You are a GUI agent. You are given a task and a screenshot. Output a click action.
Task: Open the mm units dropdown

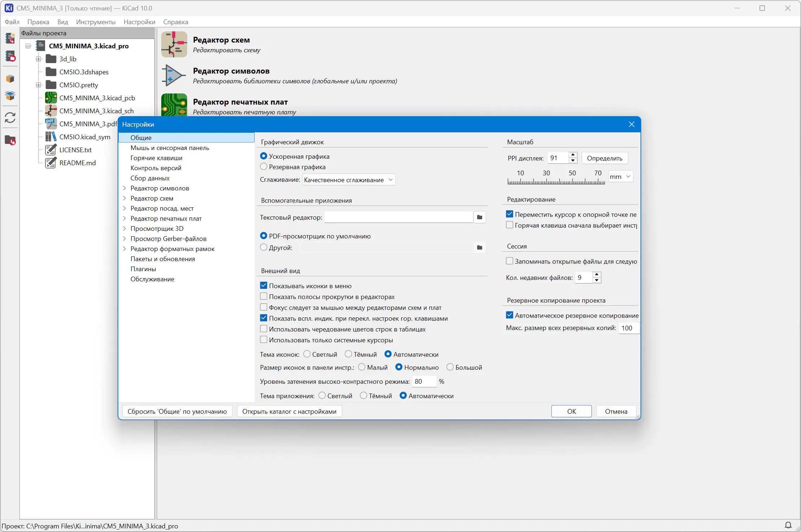click(620, 176)
